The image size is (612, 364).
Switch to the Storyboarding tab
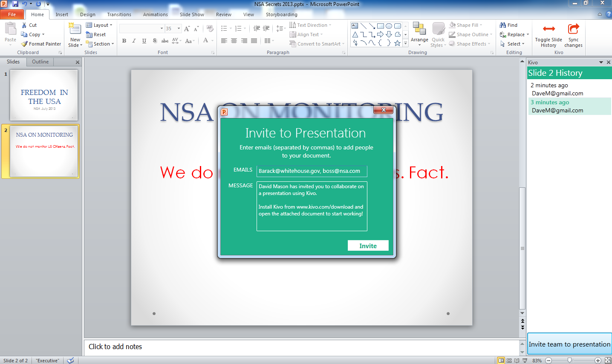point(281,14)
